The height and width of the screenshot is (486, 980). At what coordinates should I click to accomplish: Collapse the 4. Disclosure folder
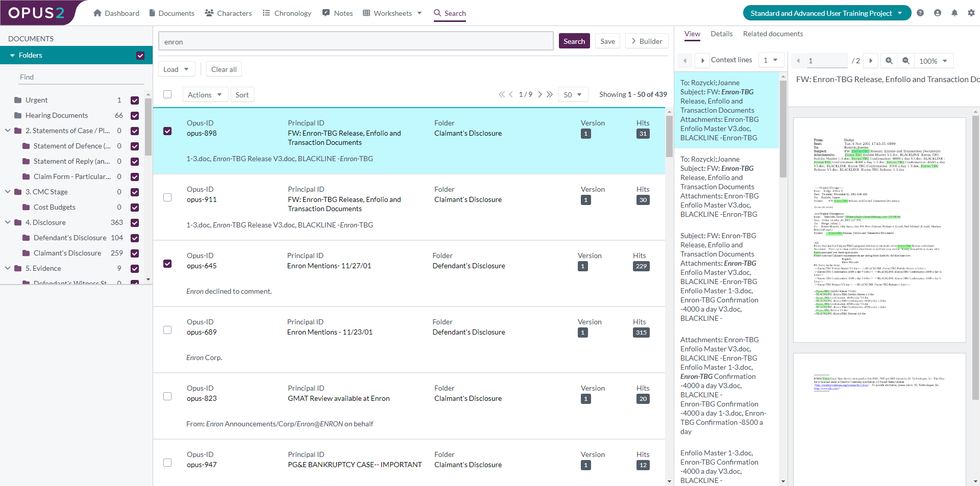click(x=8, y=222)
